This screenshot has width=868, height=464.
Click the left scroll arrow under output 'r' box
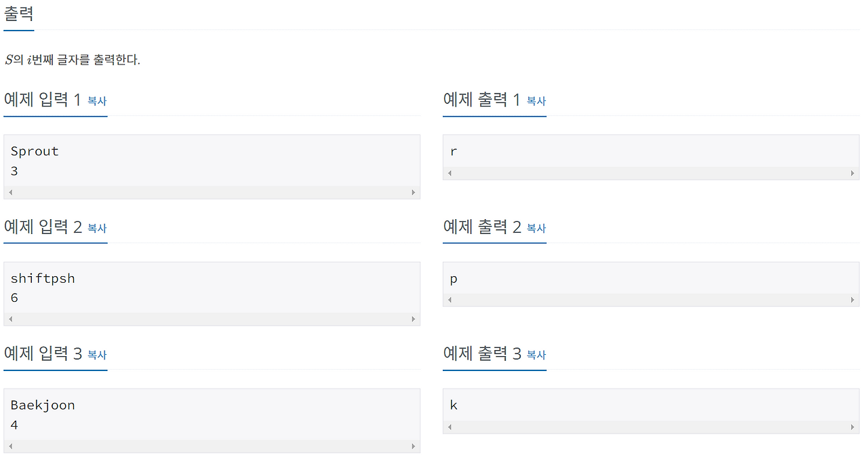coord(450,174)
